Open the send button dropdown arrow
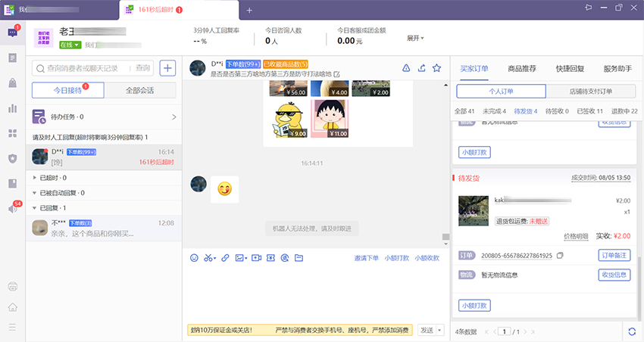This screenshot has width=644, height=342. point(440,331)
